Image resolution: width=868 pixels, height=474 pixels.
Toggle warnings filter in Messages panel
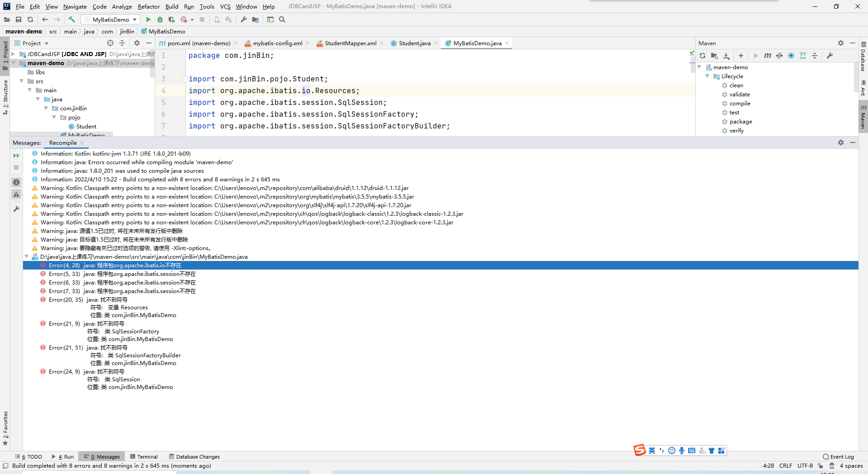click(16, 194)
